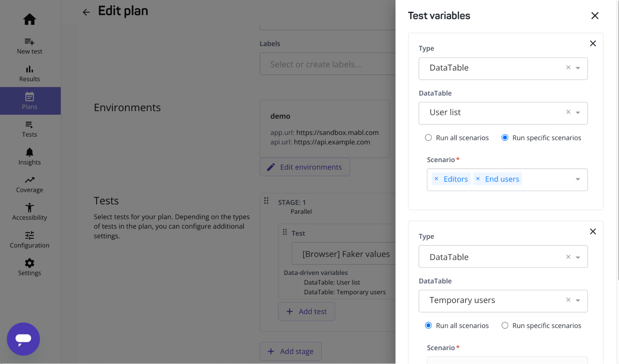Viewport: 619px width, 364px height.
Task: Remove the End users scenario tag
Action: click(x=478, y=179)
